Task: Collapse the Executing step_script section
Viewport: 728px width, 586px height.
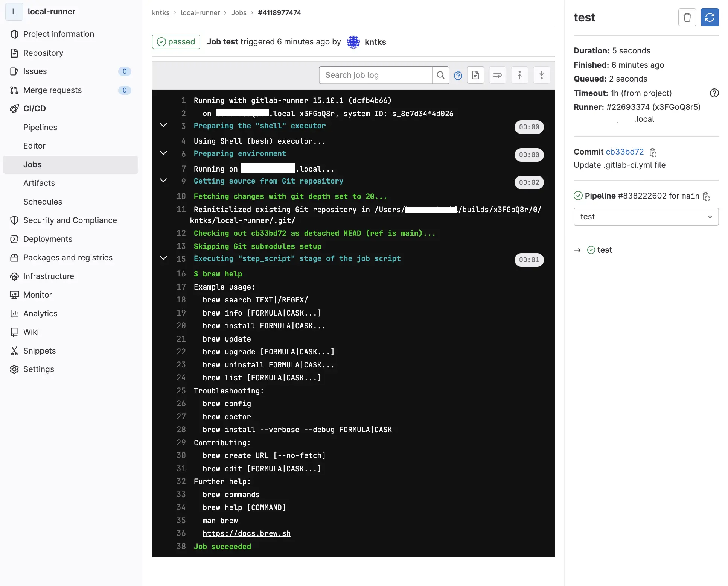Action: pos(163,258)
